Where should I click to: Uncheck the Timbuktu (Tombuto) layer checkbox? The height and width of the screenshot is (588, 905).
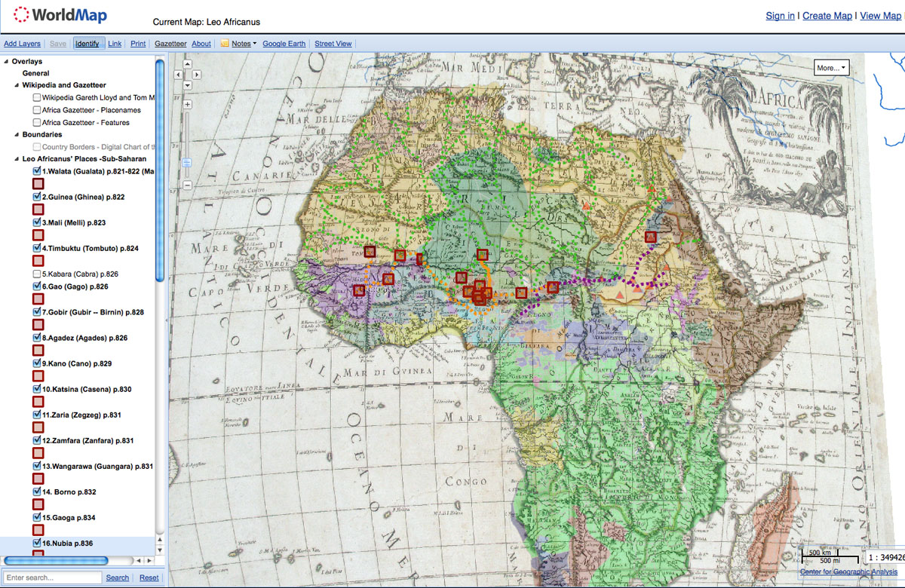(37, 248)
